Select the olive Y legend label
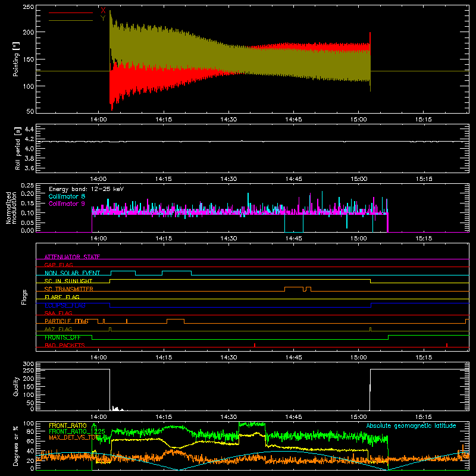476x476 pixels. (103, 18)
